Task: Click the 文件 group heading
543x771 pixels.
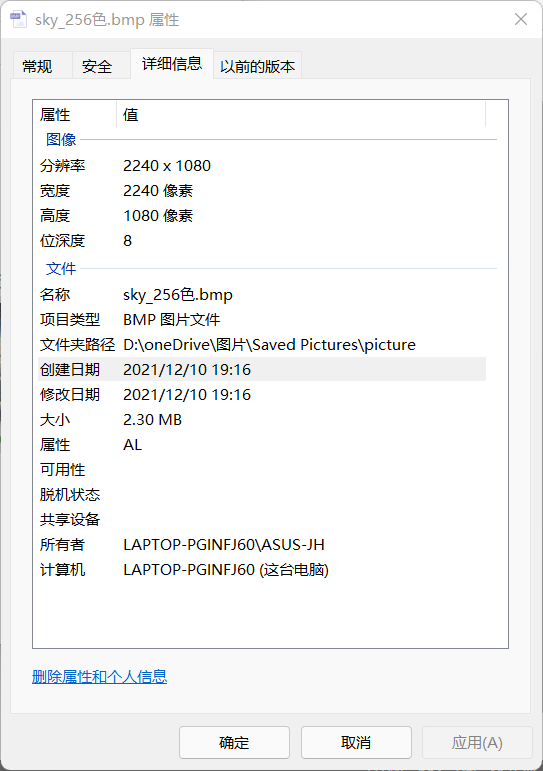Action: pyautogui.click(x=61, y=268)
